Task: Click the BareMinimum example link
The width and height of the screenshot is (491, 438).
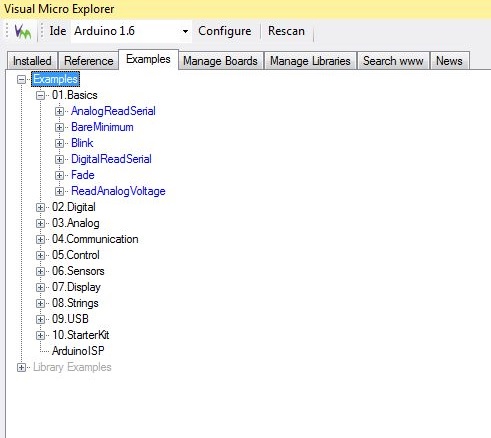Action: (x=102, y=127)
